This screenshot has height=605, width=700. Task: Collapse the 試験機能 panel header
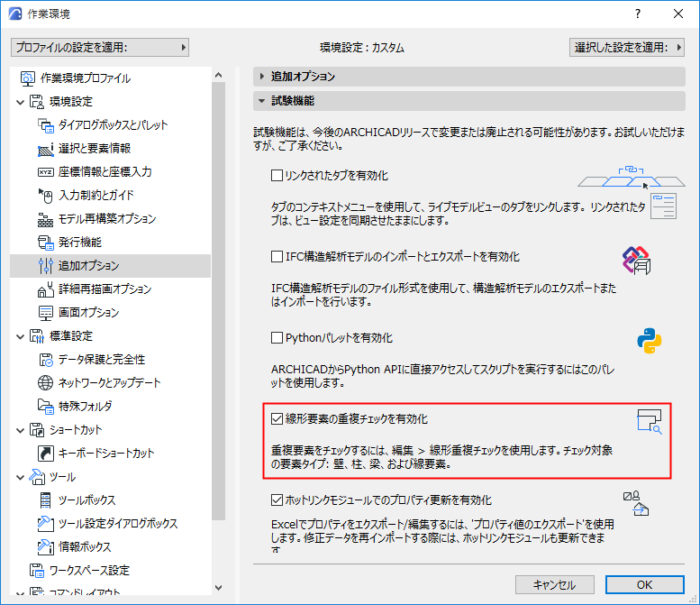(468, 101)
